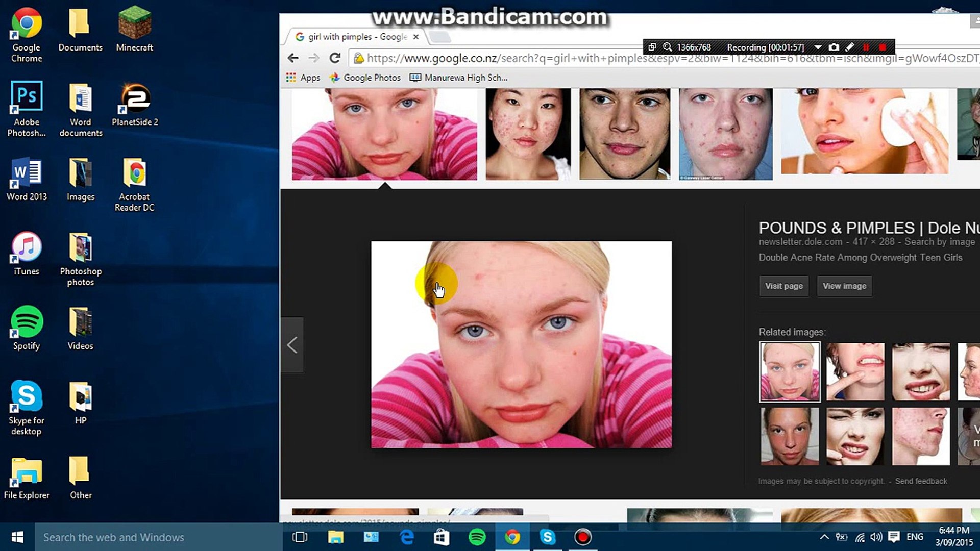The width and height of the screenshot is (980, 551).
Task: Switch to Chrome on the taskbar
Action: coord(512,537)
